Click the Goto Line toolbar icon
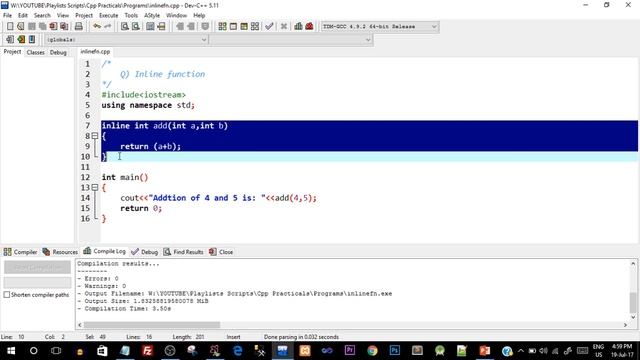The width and height of the screenshot is (640, 360). click(x=161, y=27)
